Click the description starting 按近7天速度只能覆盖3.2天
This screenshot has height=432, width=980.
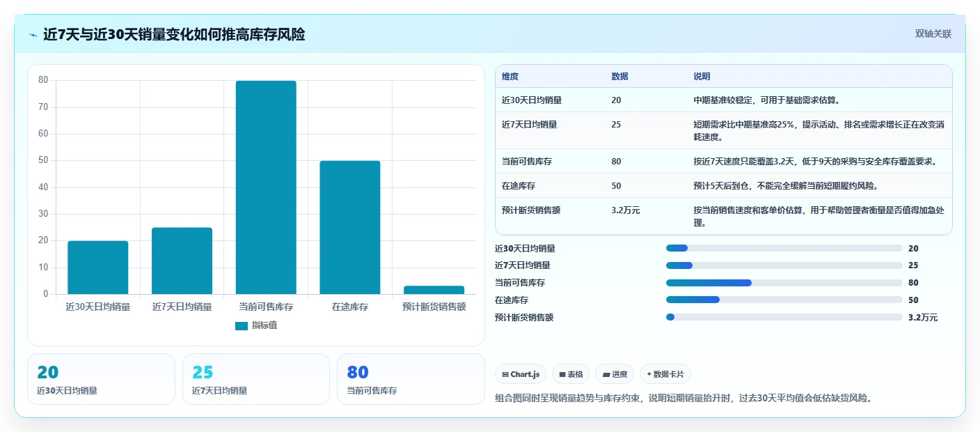(x=815, y=162)
